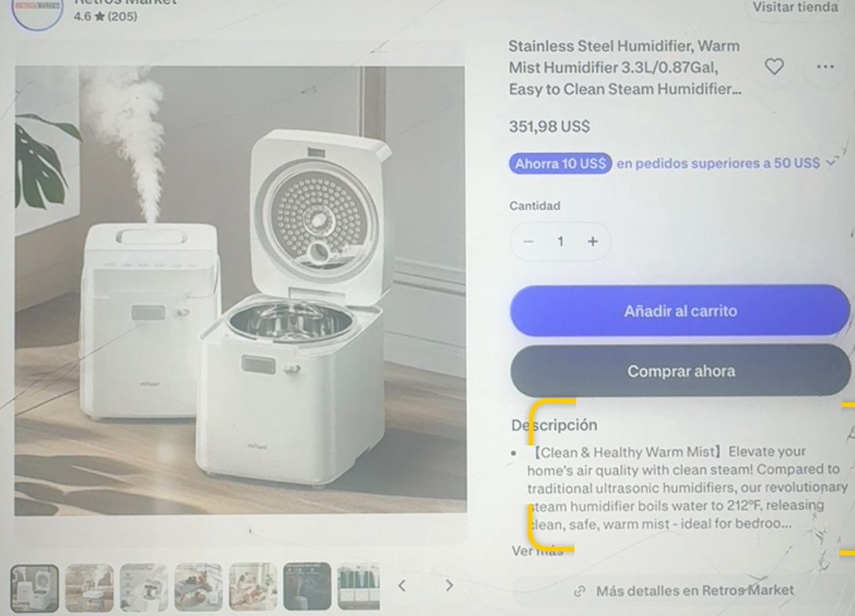Open the Retros Market shop logo
Screen dimensions: 855x616
37,12
